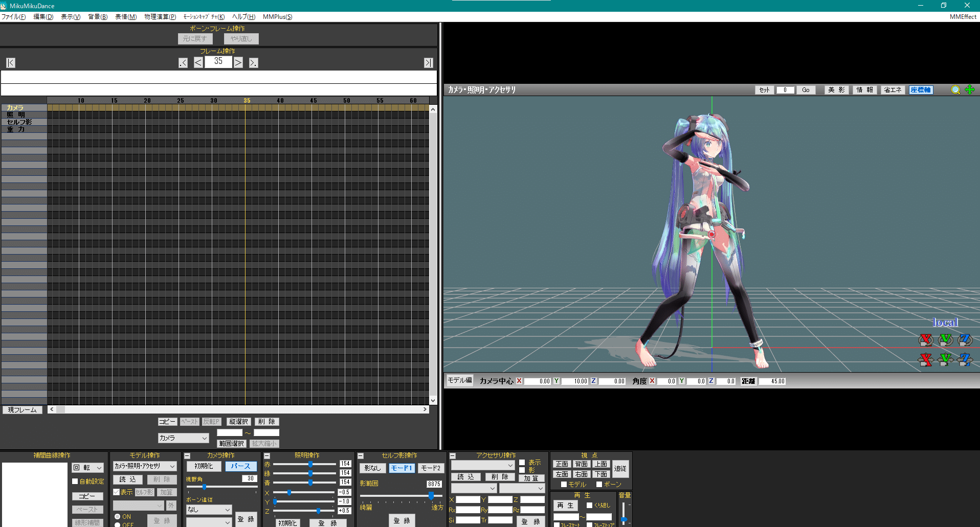
Task: Open the 回転 interpolation dropdown
Action: (x=88, y=468)
